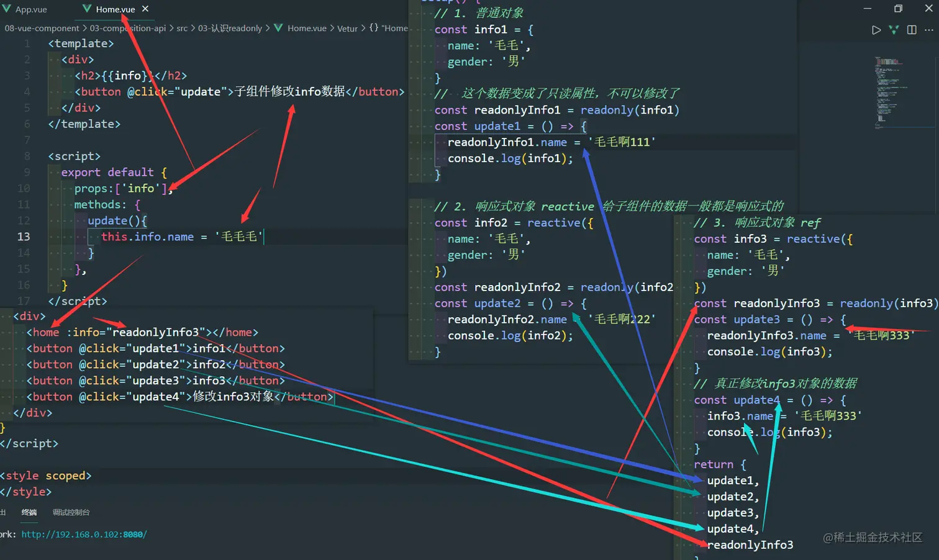Minimize the editor window

coord(868,9)
